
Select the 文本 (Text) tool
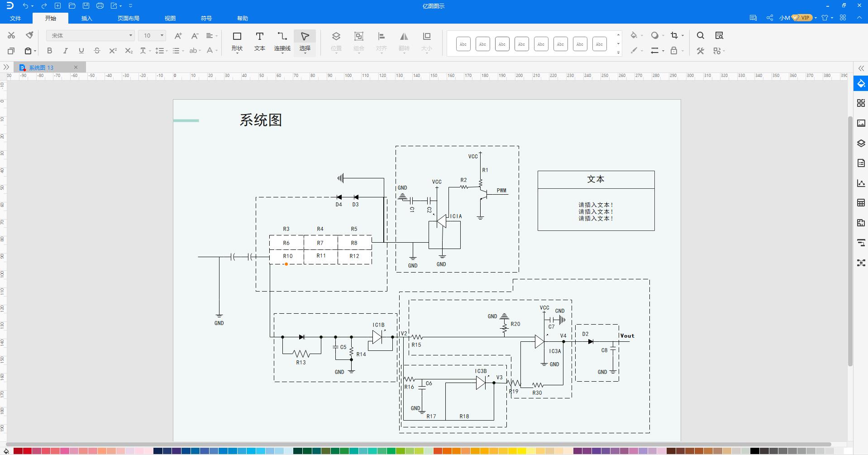pyautogui.click(x=259, y=41)
